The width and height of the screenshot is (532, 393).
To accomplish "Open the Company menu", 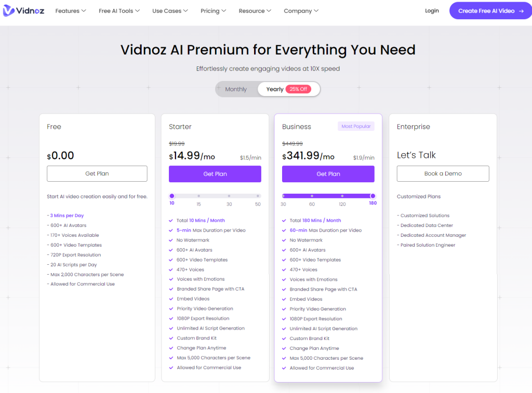I will [x=301, y=11].
